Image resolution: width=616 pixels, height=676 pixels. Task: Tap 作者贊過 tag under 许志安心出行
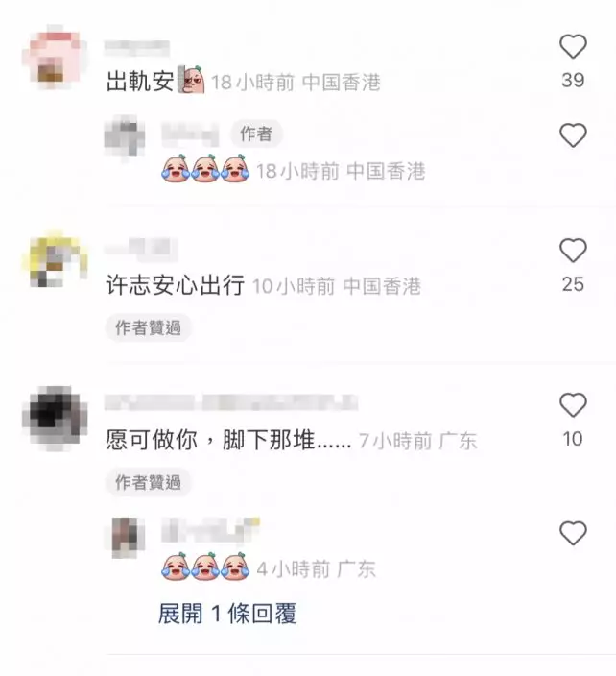pos(148,328)
